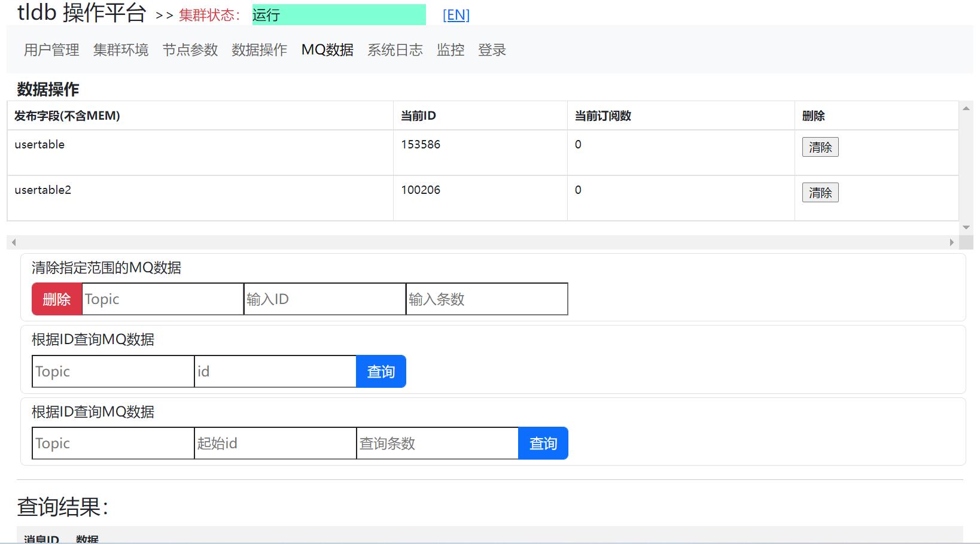Image resolution: width=980 pixels, height=544 pixels.
Task: Select the usertable2 cell
Action: coord(200,198)
